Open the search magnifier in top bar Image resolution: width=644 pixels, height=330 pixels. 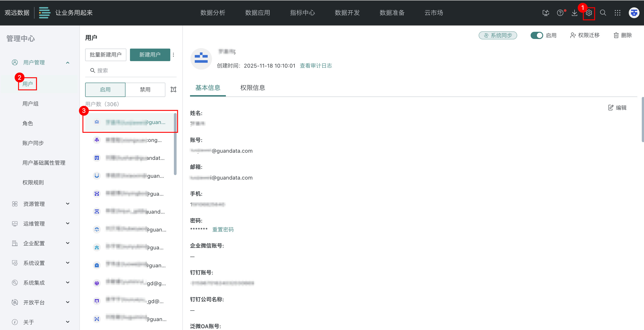(603, 13)
